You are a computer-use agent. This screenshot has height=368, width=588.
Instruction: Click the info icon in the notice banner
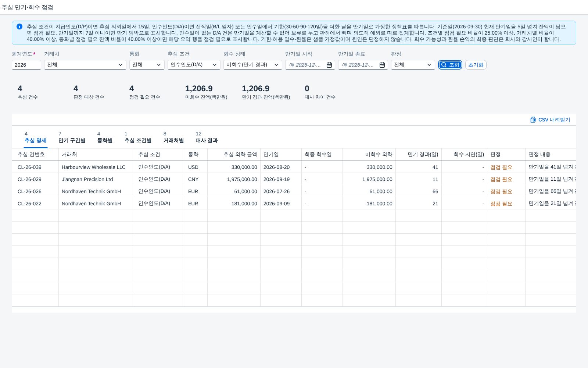tap(19, 26)
